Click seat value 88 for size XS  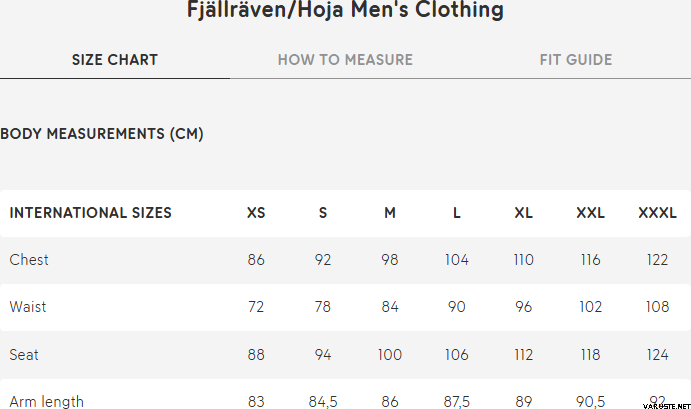[256, 355]
